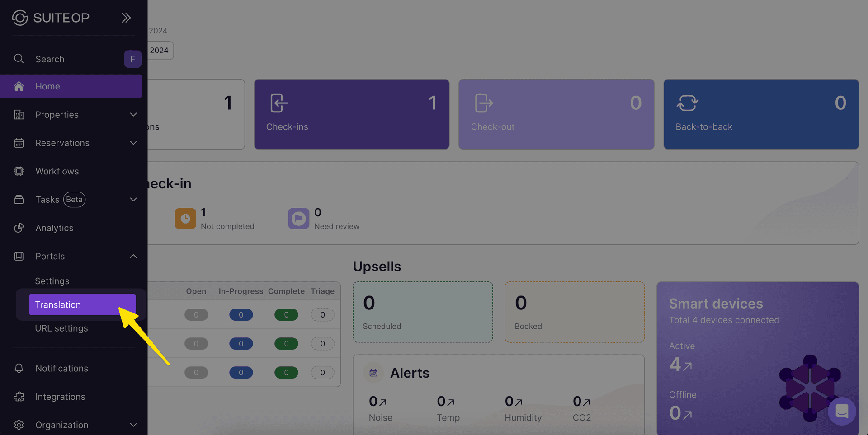868x435 pixels.
Task: Expand the Tasks submenu chevron
Action: pos(133,200)
